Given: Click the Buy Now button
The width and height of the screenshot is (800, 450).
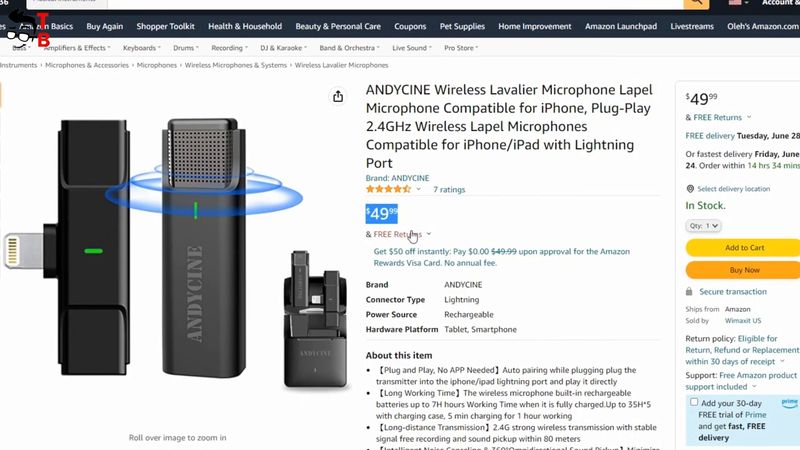Looking at the screenshot, I should [x=744, y=270].
